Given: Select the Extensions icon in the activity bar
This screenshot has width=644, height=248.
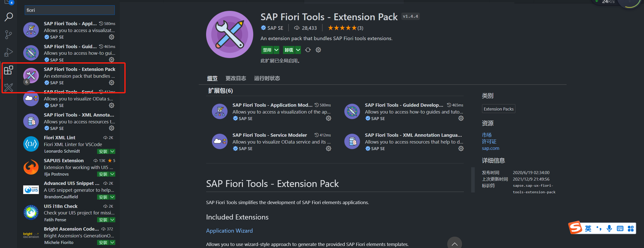Looking at the screenshot, I should tap(8, 70).
